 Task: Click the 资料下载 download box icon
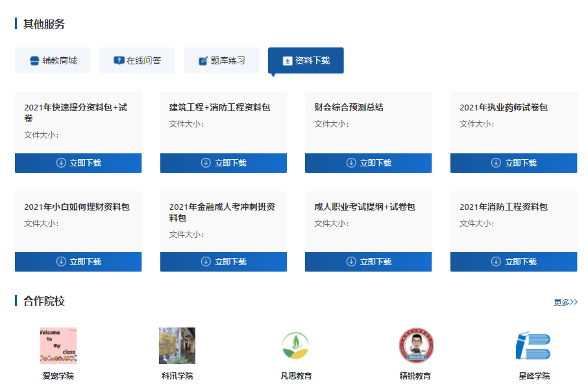coord(288,60)
